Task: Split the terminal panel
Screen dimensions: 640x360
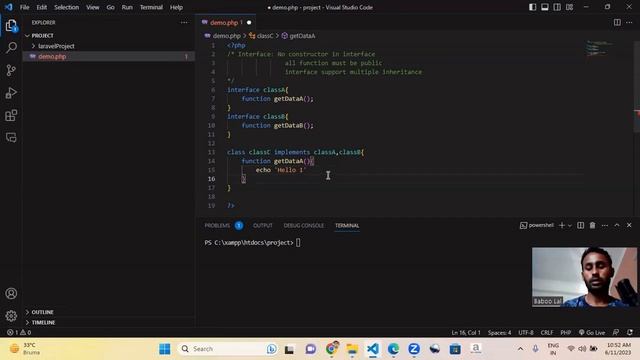Action: 580,225
